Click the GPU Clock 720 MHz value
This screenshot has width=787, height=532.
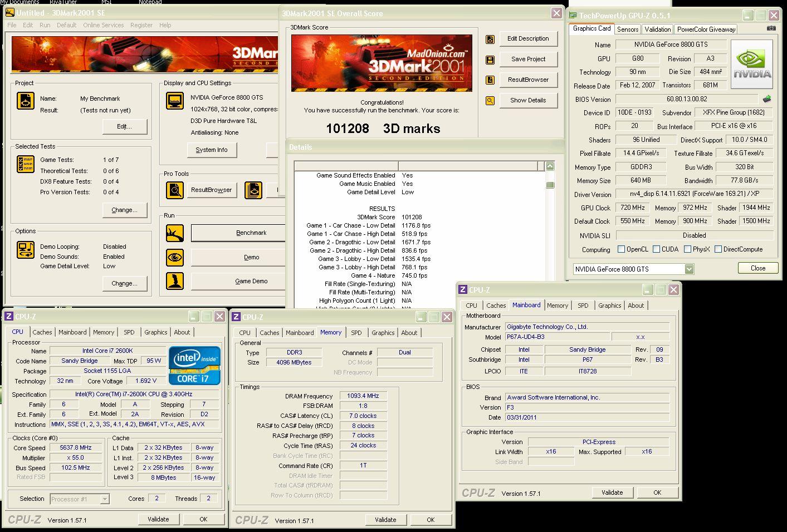coord(633,208)
